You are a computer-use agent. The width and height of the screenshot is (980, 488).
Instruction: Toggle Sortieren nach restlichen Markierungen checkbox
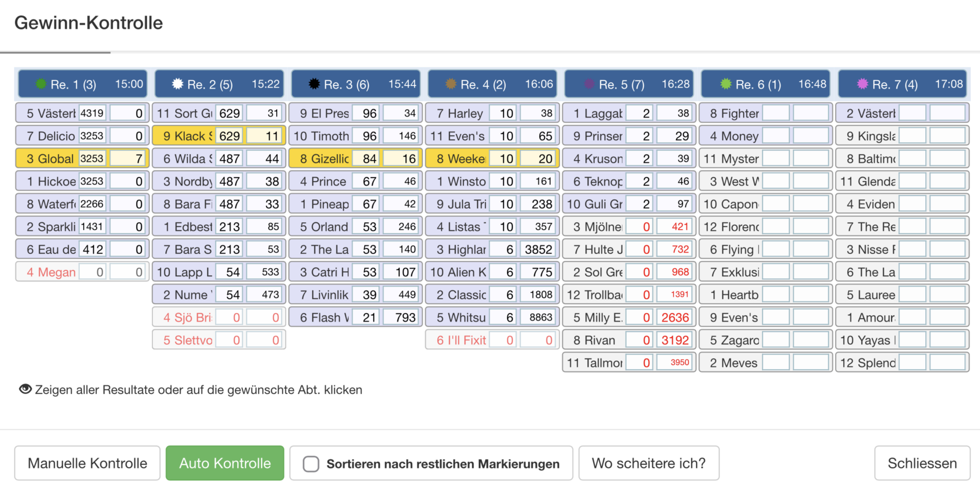[x=311, y=464]
